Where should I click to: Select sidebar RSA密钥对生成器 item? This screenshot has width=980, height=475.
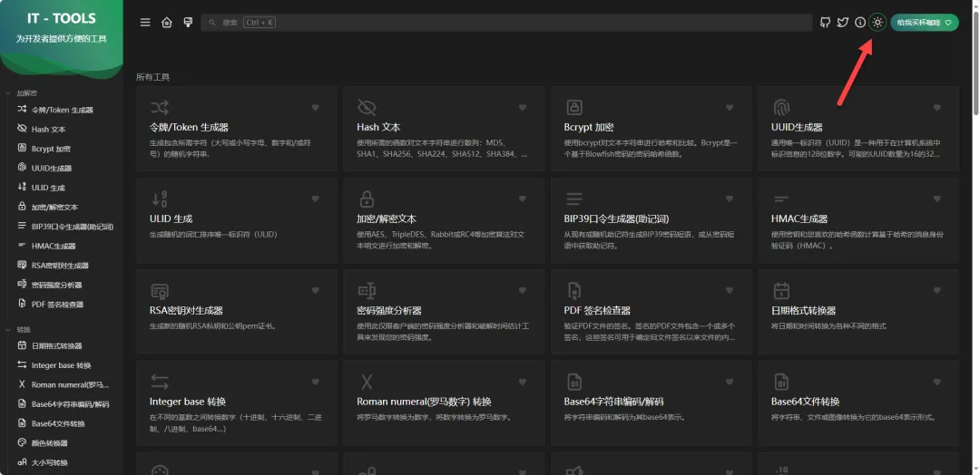pos(62,266)
